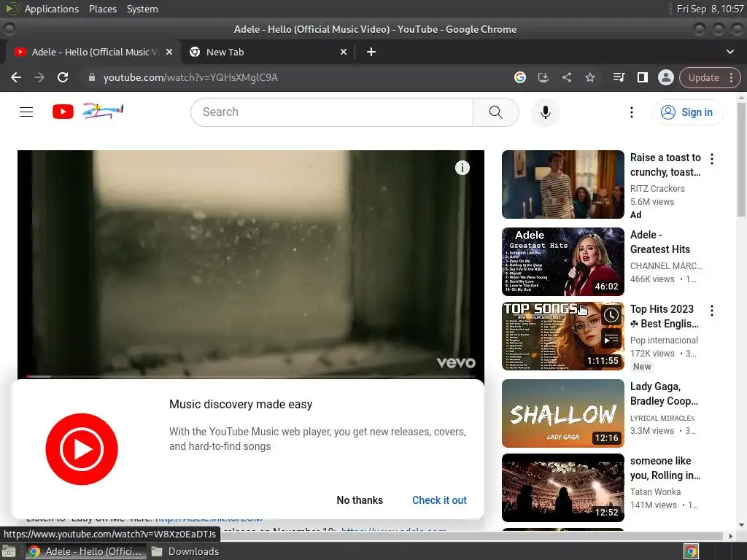Open Chrome three-dot menu

(731, 77)
